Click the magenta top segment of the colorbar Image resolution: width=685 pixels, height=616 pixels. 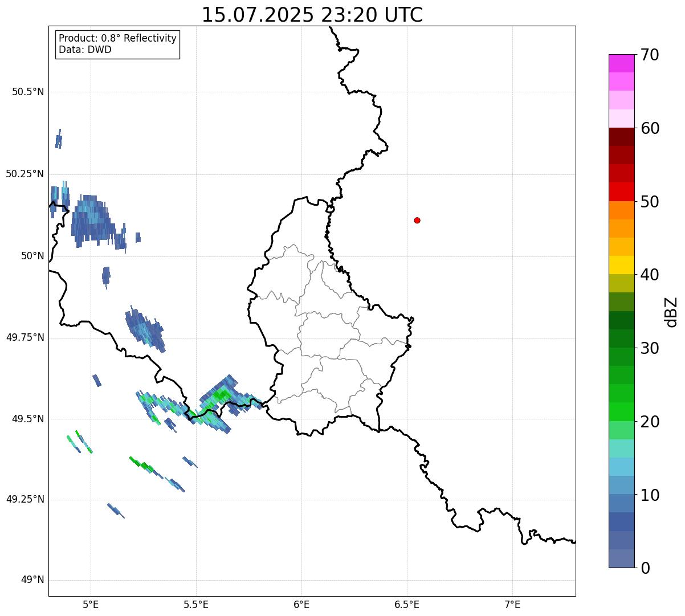point(621,63)
